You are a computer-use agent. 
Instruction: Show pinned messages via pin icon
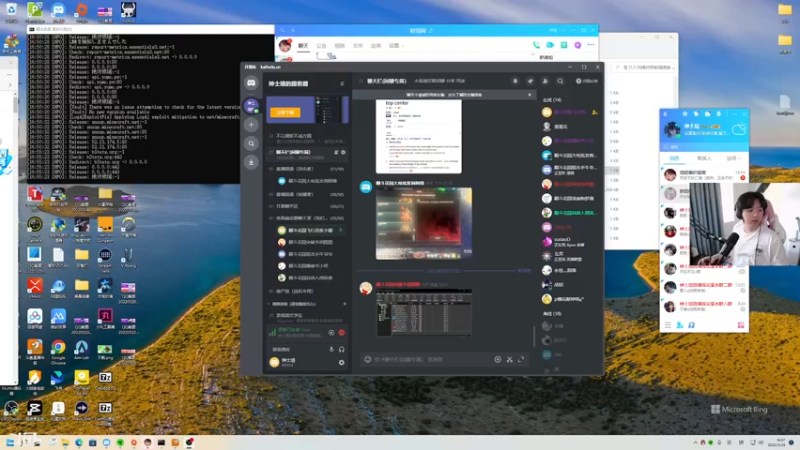tap(530, 81)
